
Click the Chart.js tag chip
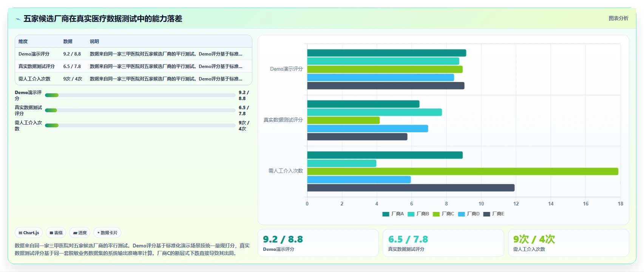(x=29, y=233)
